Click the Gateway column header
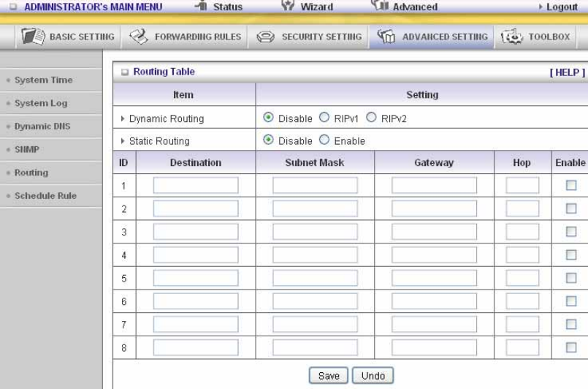This screenshot has height=389, width=588. (x=434, y=162)
